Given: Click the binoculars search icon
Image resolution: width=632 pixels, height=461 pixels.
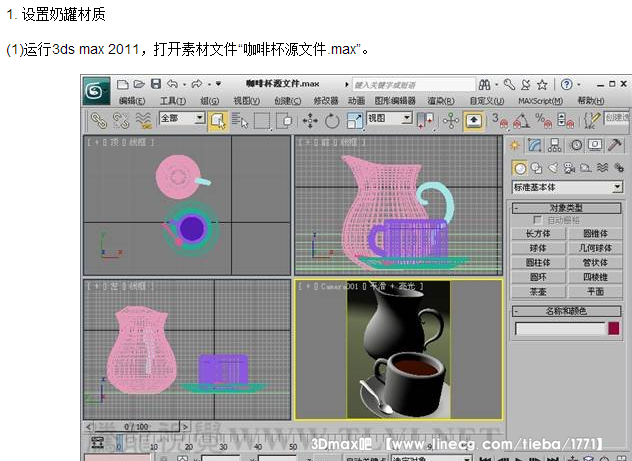Looking at the screenshot, I should click(484, 84).
